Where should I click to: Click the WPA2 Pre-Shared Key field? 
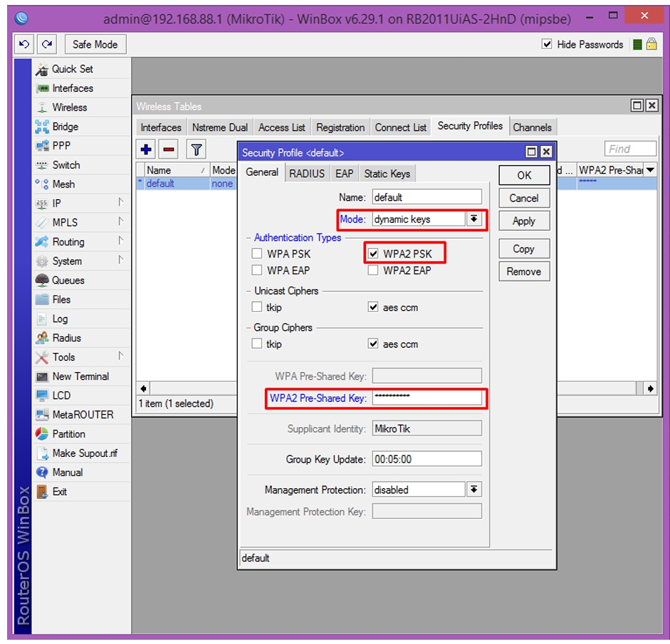(427, 398)
